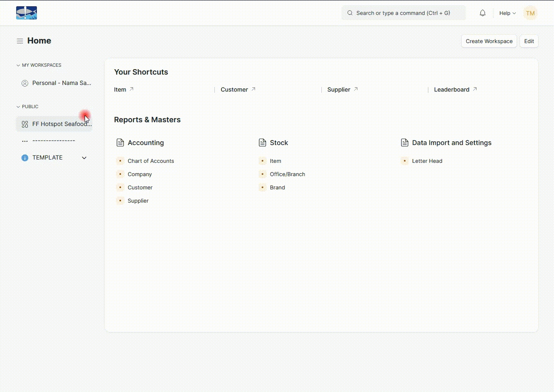Click the Accounting card document icon
Viewport: 554px width, 392px height.
click(x=120, y=143)
